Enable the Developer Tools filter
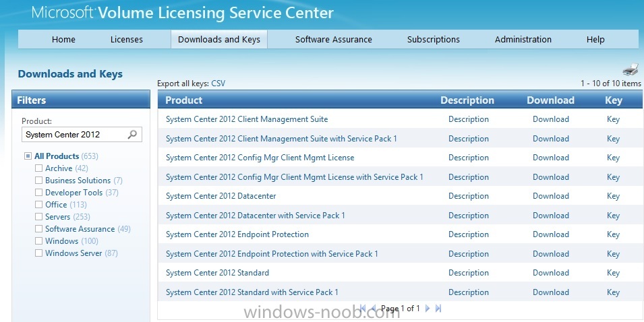 38,193
